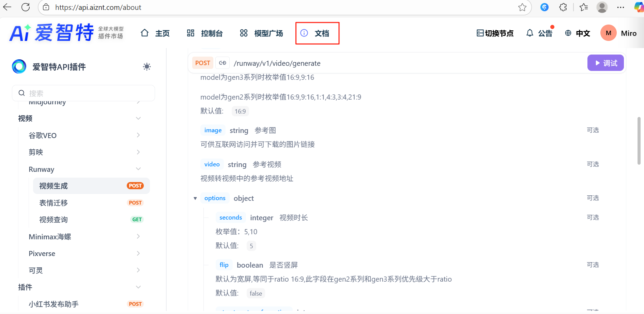Click the 模型广场 four-circles icon
Viewport: 644px width, 314px height.
click(244, 33)
